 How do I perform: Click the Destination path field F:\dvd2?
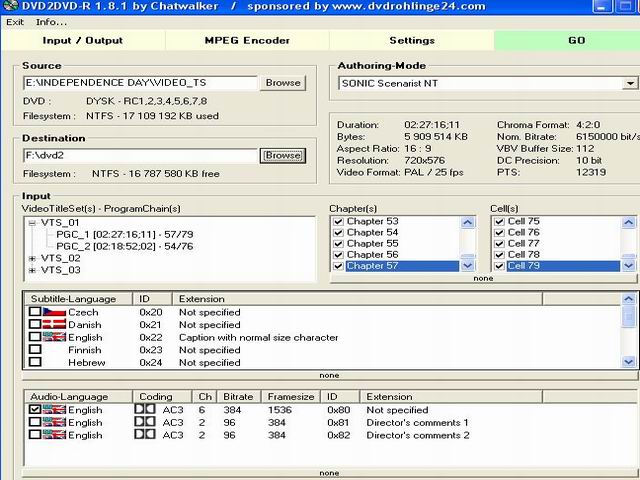pos(140,156)
